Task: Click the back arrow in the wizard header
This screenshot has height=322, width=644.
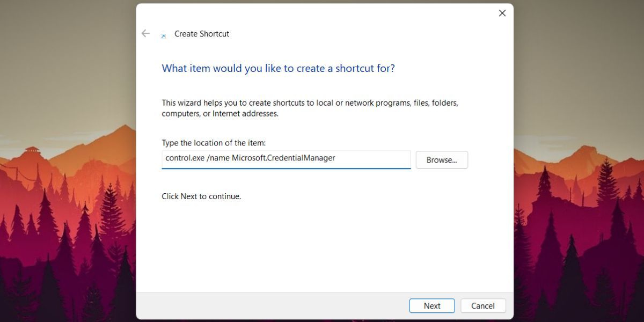Action: tap(145, 33)
